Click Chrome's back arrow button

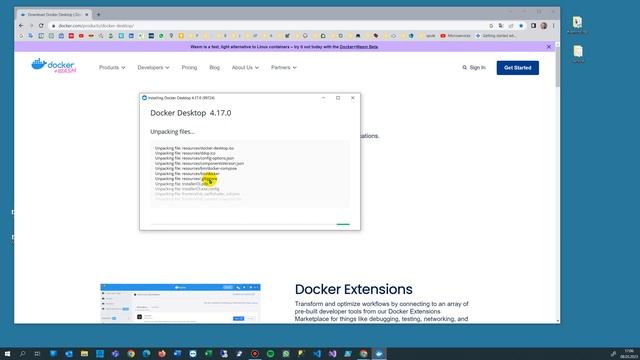point(21,25)
